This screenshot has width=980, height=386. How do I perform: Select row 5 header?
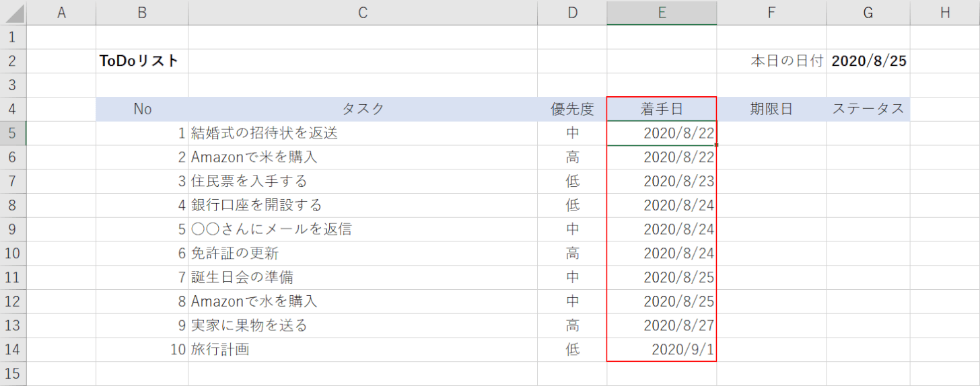point(13,133)
